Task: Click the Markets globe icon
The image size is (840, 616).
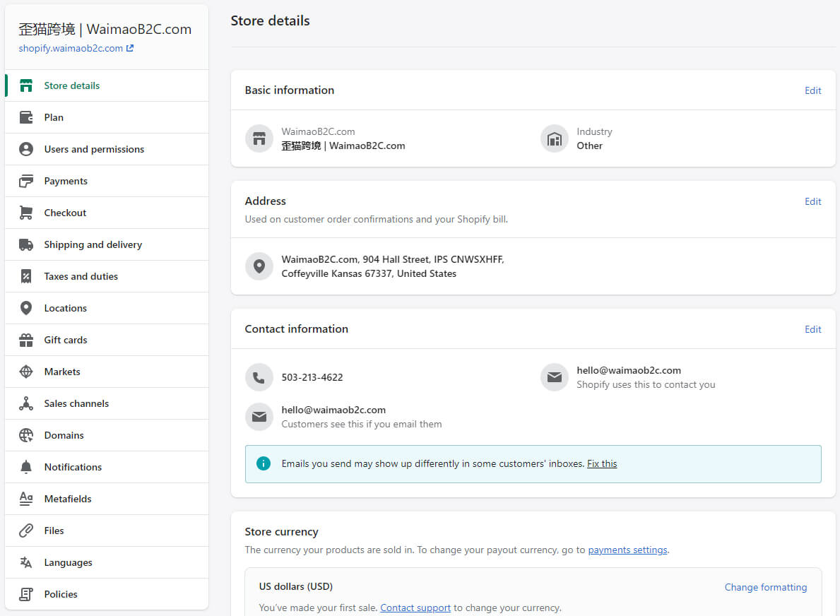Action: click(x=25, y=372)
